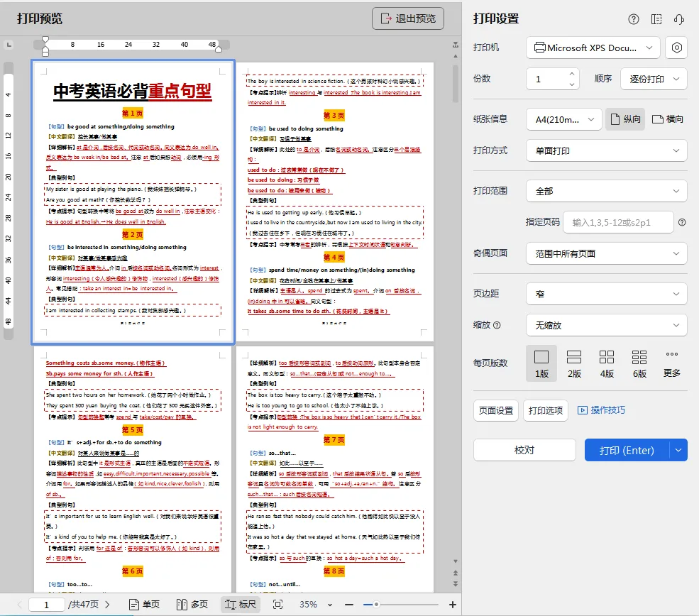Open the 打印范围 print range dropdown
The image size is (699, 616).
(606, 190)
